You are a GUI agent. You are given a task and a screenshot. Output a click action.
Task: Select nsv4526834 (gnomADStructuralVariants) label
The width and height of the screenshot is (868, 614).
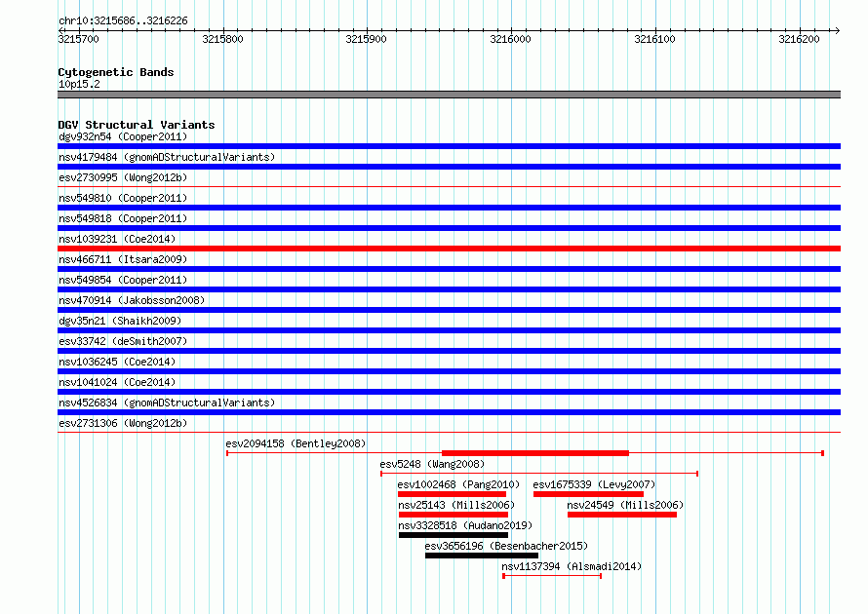167,403
